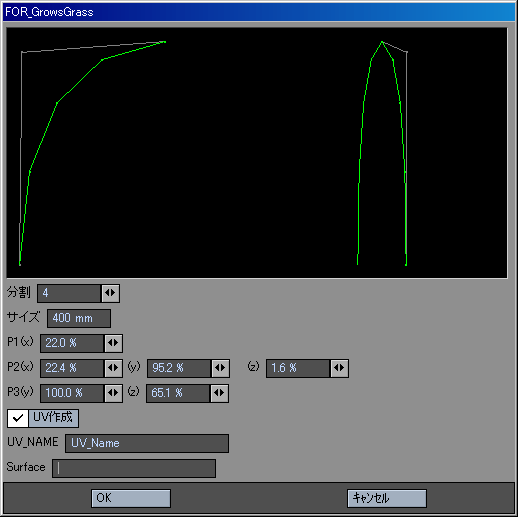
Task: Adjust P2 (z) 1.6 % arrow slider button
Action: (x=340, y=368)
